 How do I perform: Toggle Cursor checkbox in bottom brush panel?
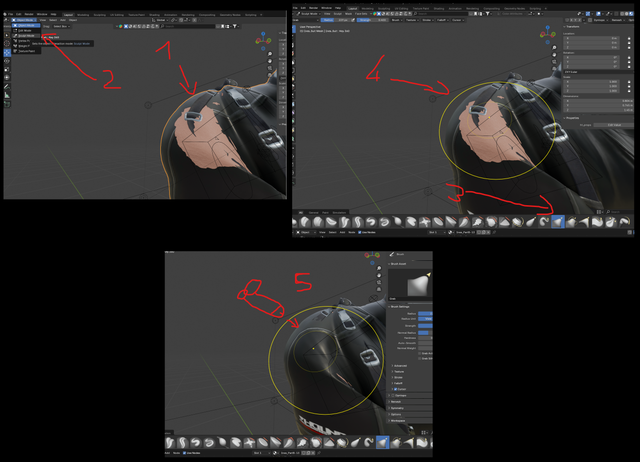[x=395, y=389]
